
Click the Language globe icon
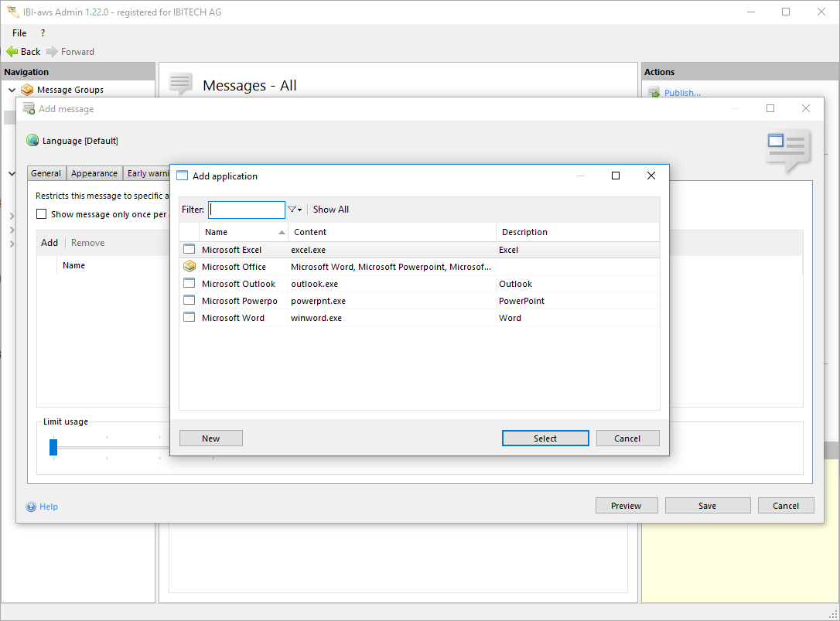(x=32, y=141)
